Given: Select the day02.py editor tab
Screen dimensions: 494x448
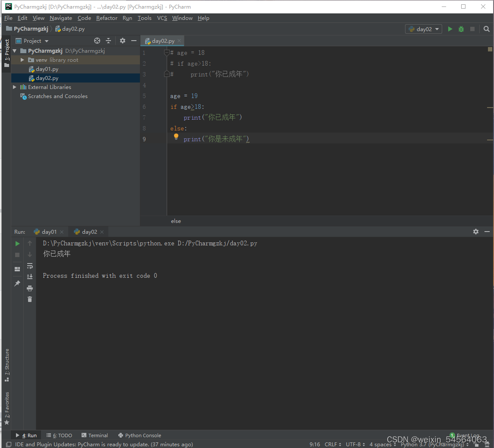Looking at the screenshot, I should 163,41.
